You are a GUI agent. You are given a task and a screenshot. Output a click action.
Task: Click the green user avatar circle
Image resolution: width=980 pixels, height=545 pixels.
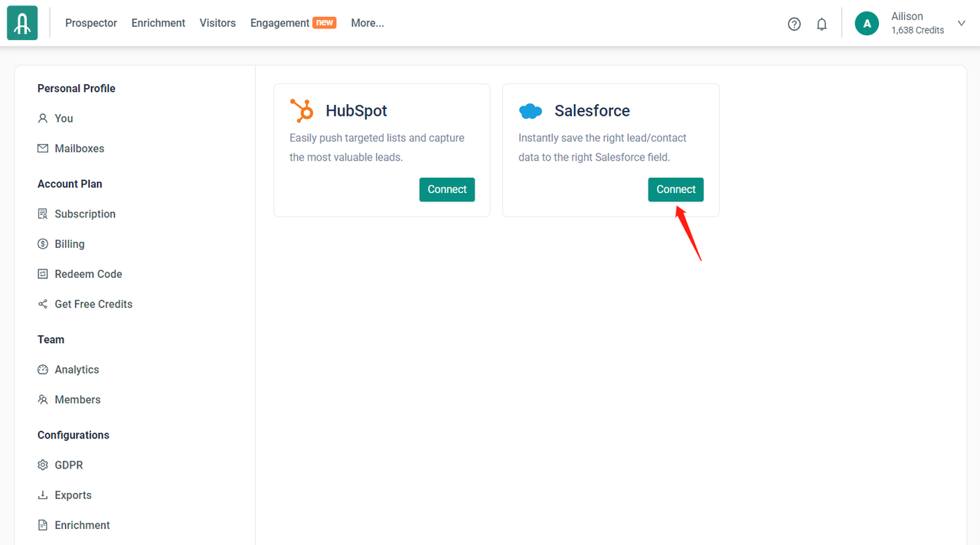point(867,24)
